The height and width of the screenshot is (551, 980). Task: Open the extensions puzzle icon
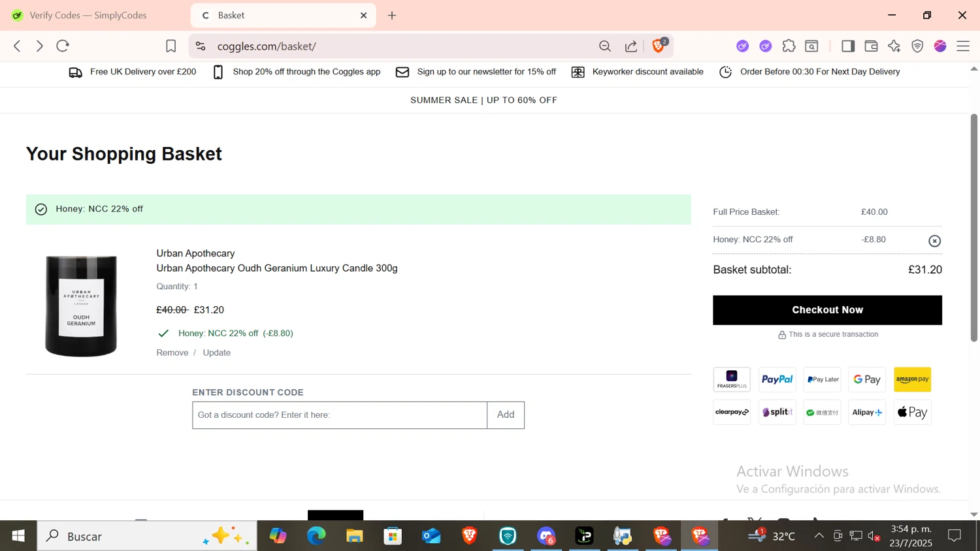(789, 46)
